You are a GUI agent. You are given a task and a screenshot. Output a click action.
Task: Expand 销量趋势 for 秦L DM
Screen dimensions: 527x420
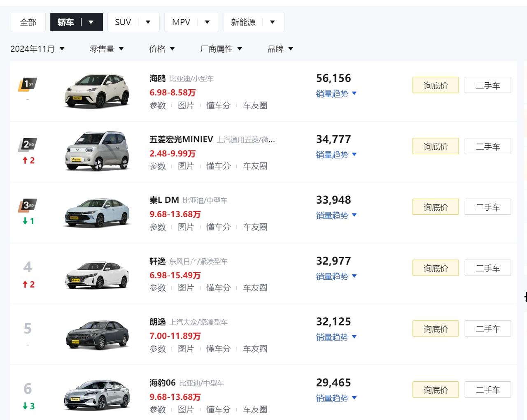click(336, 216)
